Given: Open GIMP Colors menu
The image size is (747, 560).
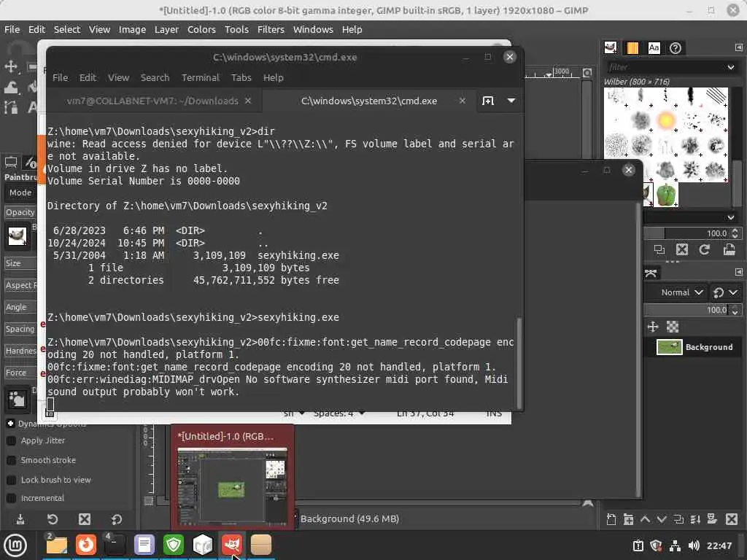Looking at the screenshot, I should click(201, 29).
